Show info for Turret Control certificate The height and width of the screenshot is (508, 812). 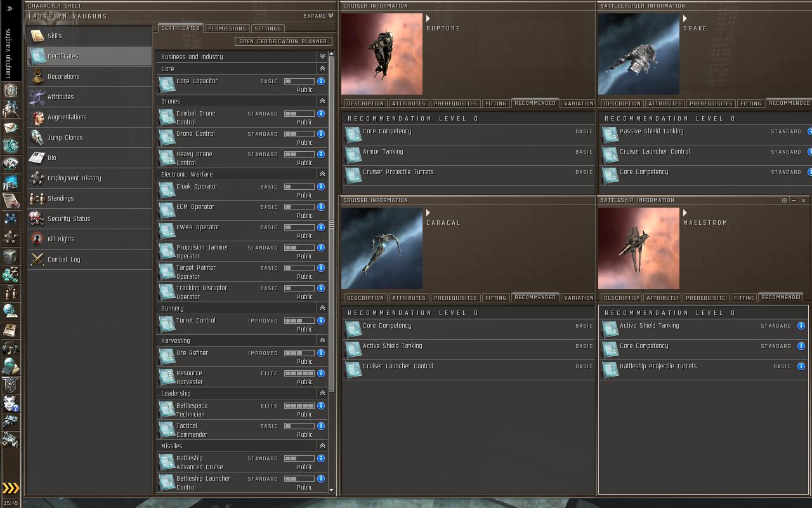pyautogui.click(x=321, y=321)
